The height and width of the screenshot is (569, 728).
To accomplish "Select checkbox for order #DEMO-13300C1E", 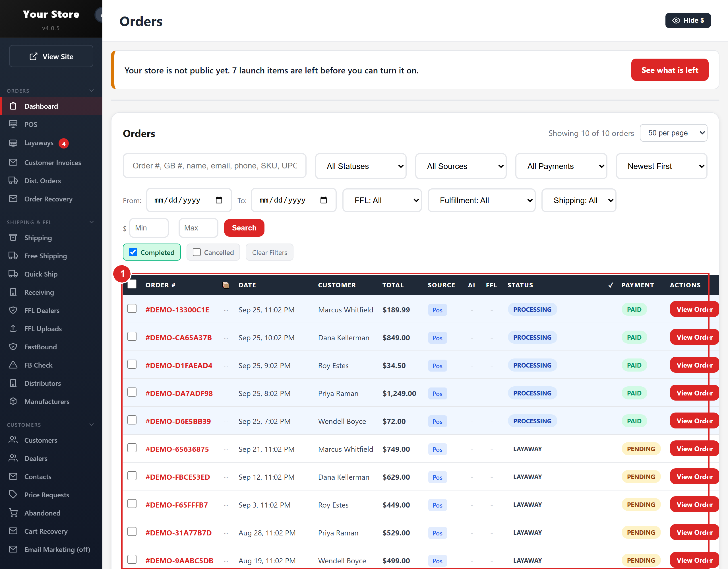I will point(132,308).
